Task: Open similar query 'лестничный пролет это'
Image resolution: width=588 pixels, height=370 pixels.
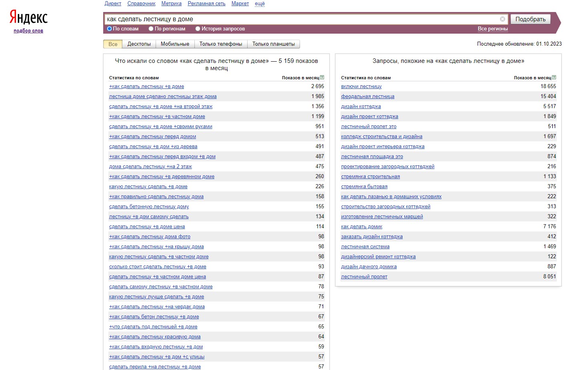Action: (369, 127)
